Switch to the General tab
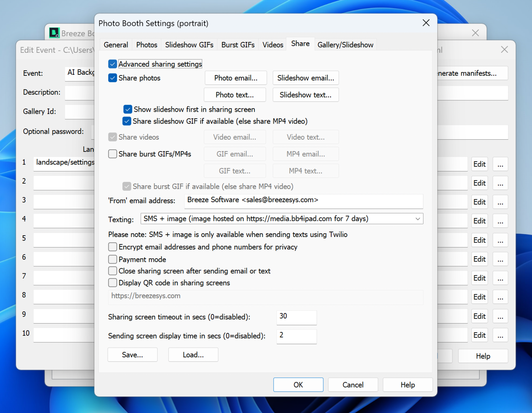The image size is (532, 413). click(x=116, y=45)
